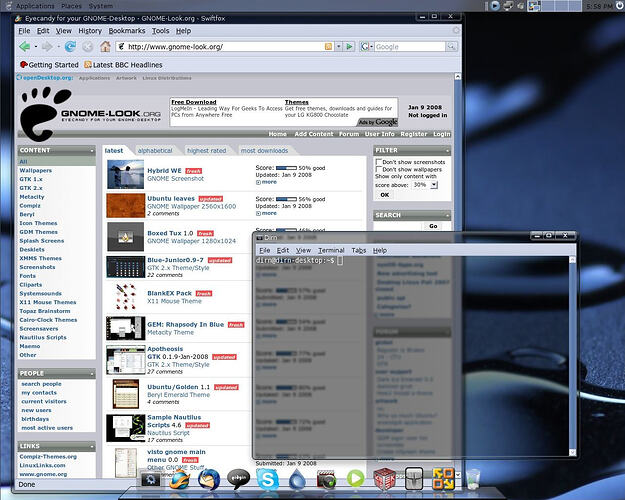Click the greyed-out Stop icon in Swiftfox

88,47
